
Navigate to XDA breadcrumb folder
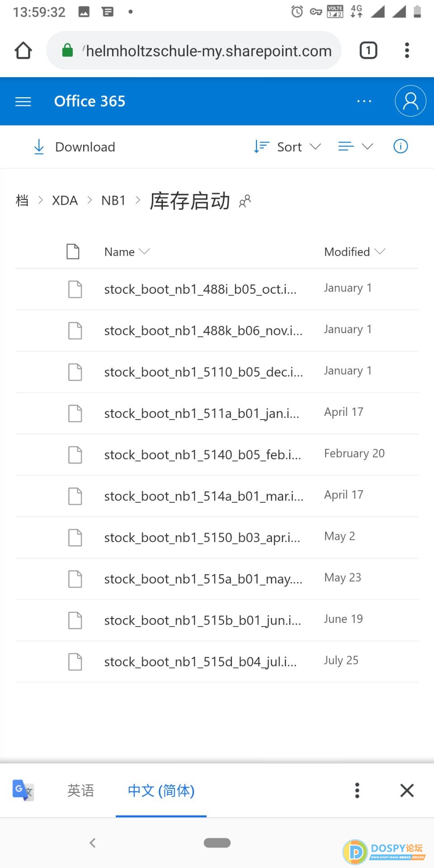[65, 200]
